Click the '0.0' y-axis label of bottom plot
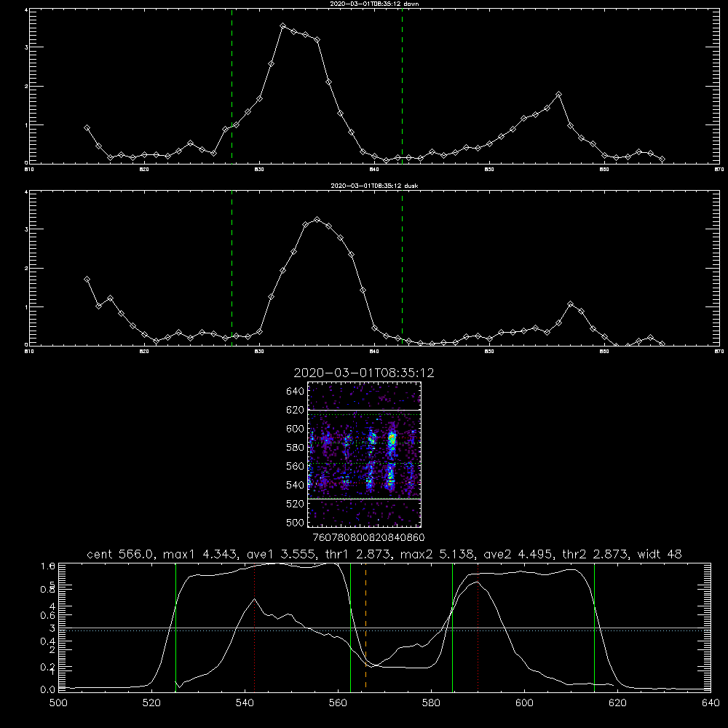The image size is (728, 728). 48,690
